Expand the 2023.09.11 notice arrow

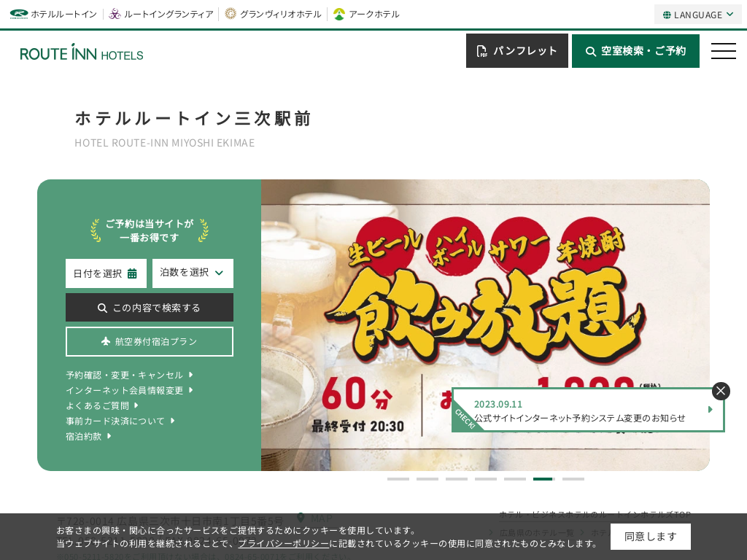[x=710, y=410]
